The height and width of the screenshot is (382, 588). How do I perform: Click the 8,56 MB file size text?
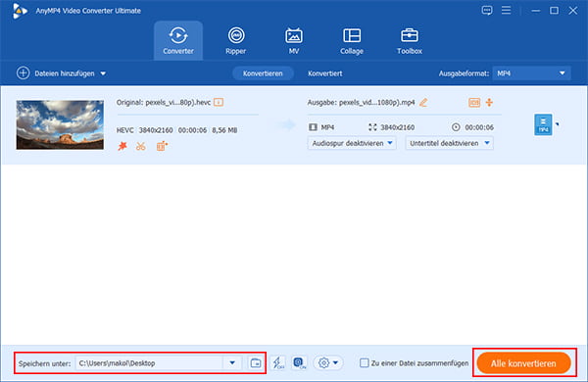coord(224,130)
